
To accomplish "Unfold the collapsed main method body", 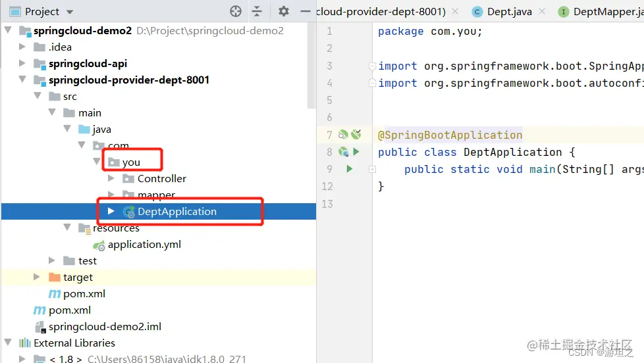I will click(372, 169).
